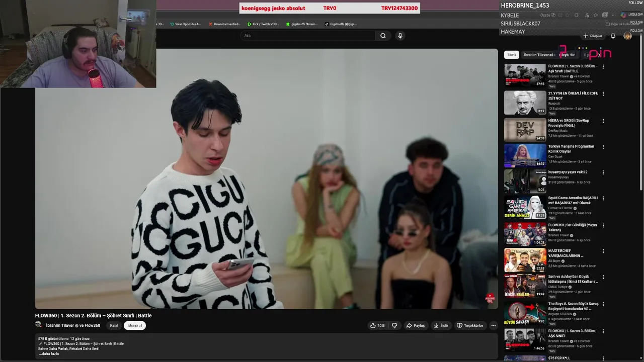The image size is (644, 362).
Task: Click the video title FLOW360 Şöhret Sınıfı
Action: 93,316
